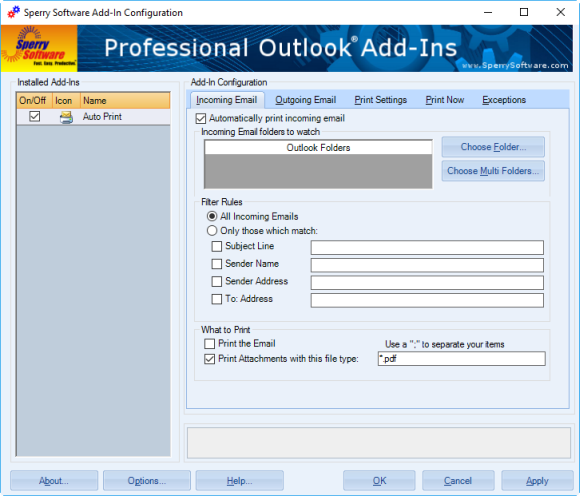Click the Sender Address text field
This screenshot has height=496, width=580.
[427, 283]
